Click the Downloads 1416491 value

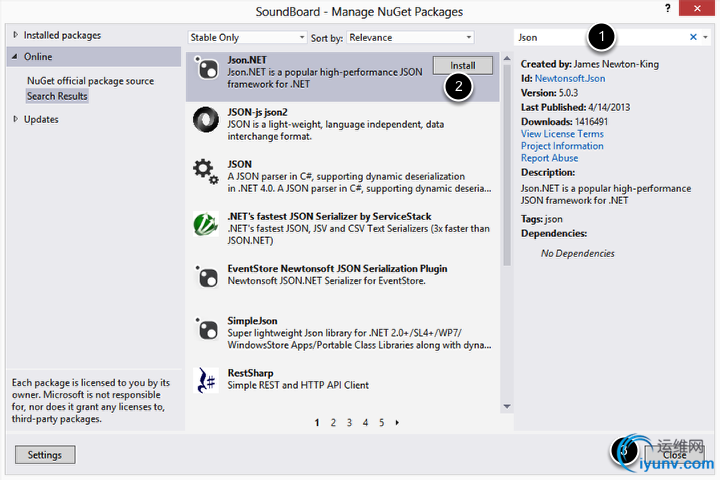pos(591,122)
